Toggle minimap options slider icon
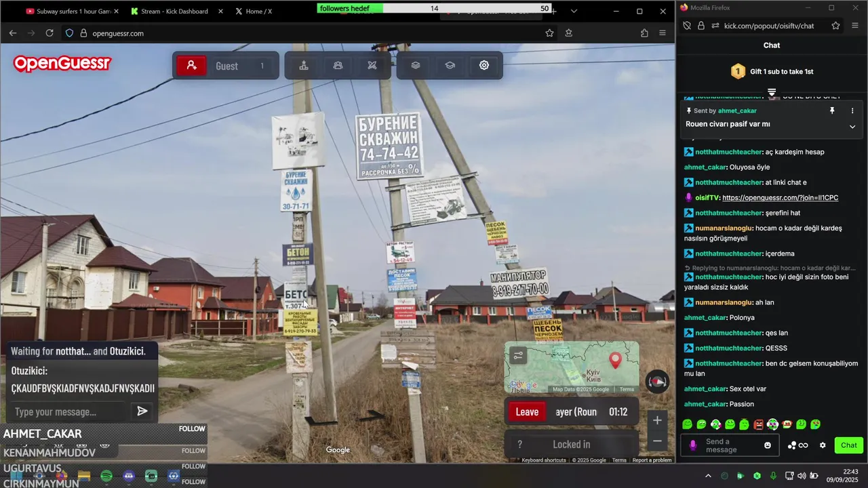868x488 pixels. pyautogui.click(x=519, y=355)
